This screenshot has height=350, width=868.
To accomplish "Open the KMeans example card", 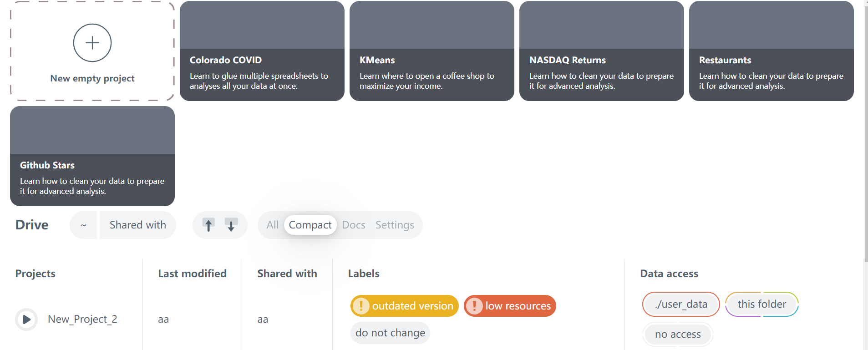I will pos(432,51).
